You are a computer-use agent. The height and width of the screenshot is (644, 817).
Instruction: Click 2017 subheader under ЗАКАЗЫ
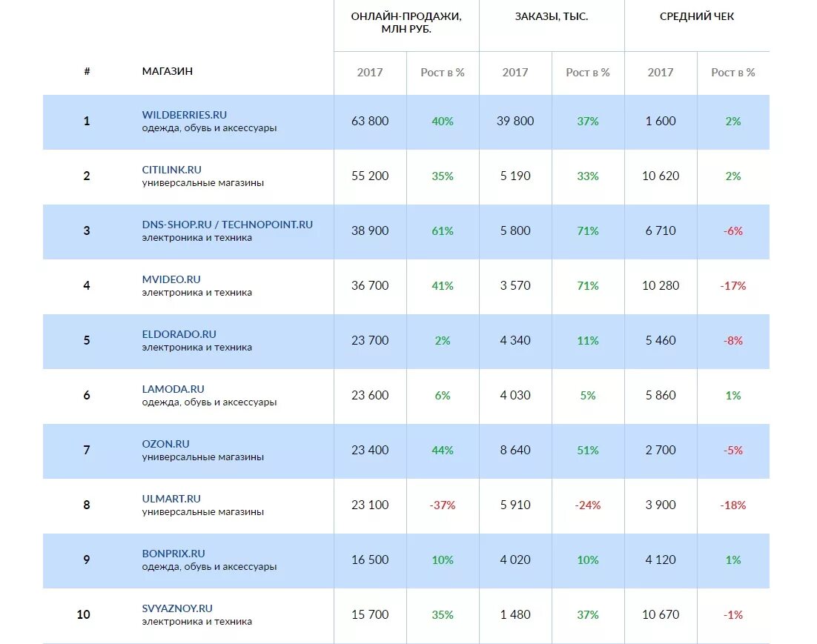(515, 73)
